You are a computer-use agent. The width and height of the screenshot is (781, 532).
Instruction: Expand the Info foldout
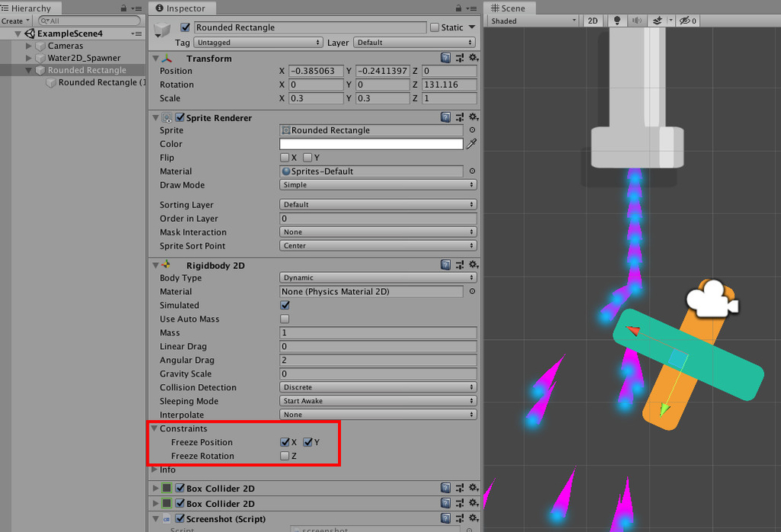(x=154, y=469)
